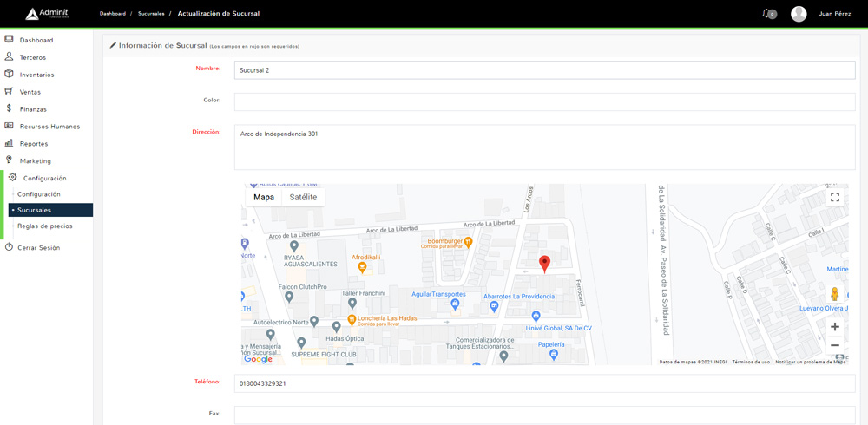Zoom in on the map
Image resolution: width=868 pixels, height=425 pixels.
coord(835,327)
